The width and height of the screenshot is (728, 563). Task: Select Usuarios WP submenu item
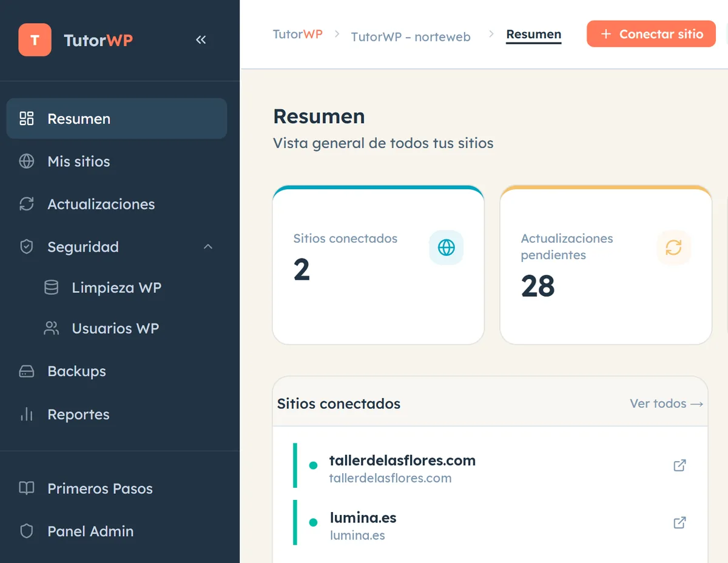[116, 328]
